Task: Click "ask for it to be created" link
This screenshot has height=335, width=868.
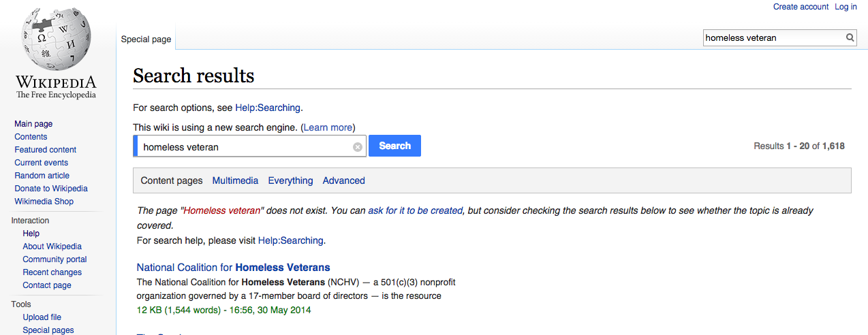Action: [415, 211]
